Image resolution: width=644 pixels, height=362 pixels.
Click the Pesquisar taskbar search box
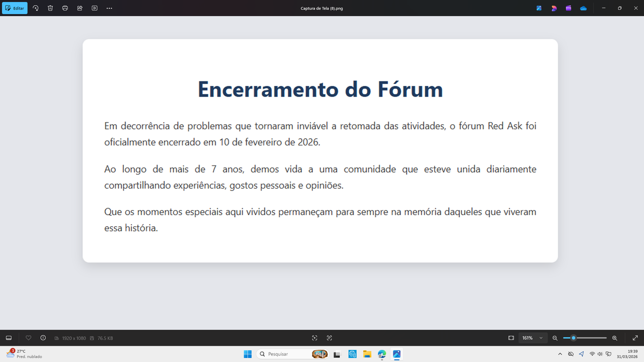pyautogui.click(x=292, y=354)
